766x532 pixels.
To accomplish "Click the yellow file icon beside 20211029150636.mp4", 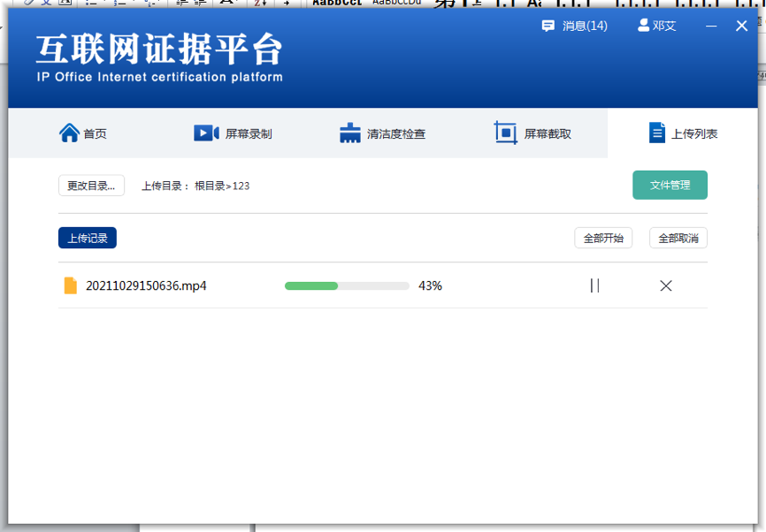I will (71, 285).
